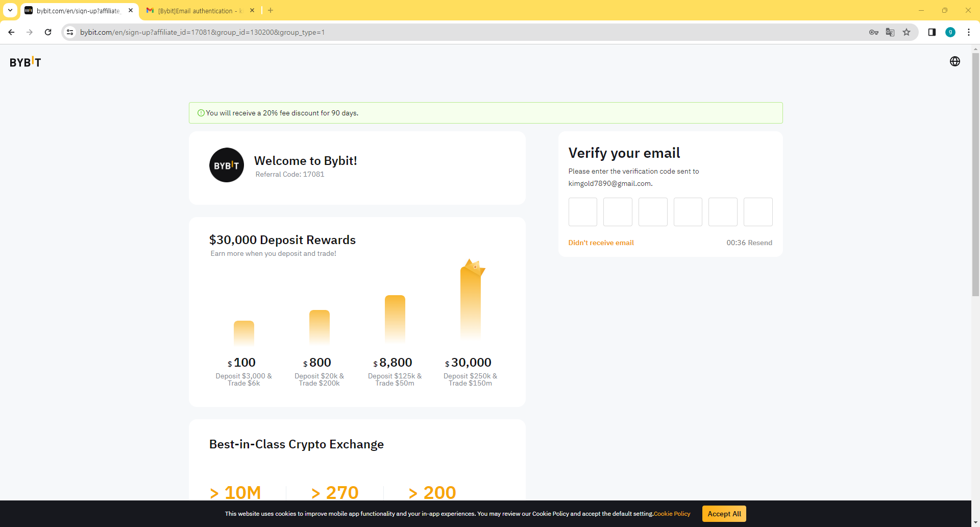Bookmark this page with the star icon
Screen dimensions: 980x527
point(906,32)
